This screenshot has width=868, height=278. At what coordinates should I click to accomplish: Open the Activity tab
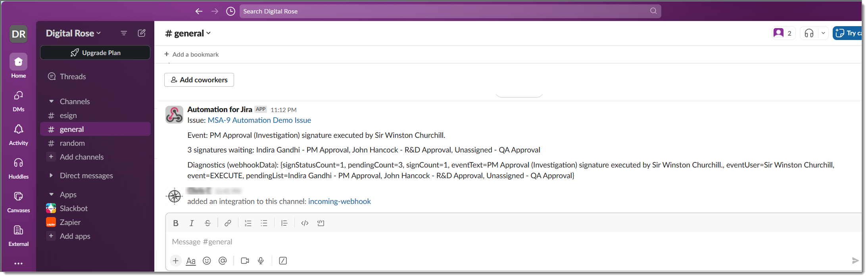click(x=18, y=134)
